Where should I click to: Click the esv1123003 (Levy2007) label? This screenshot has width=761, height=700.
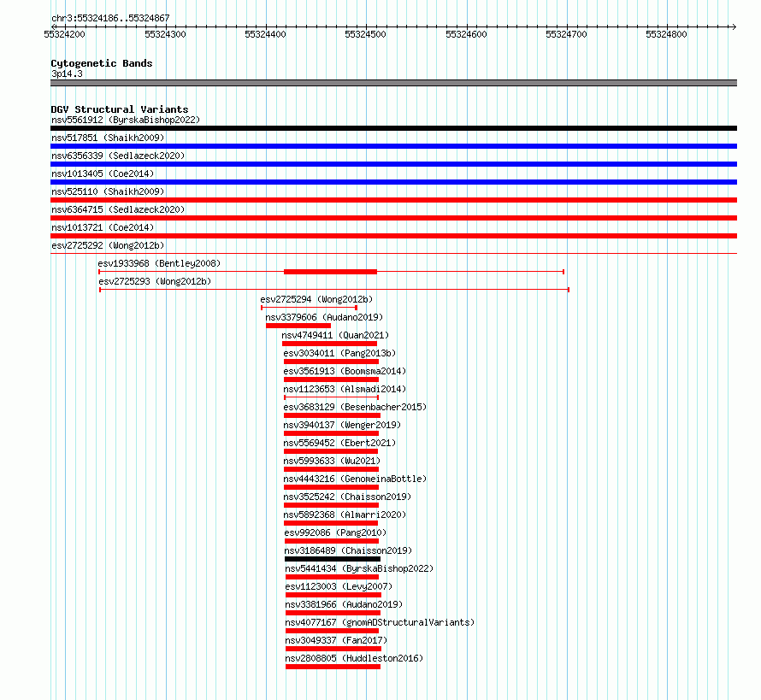pos(339,586)
